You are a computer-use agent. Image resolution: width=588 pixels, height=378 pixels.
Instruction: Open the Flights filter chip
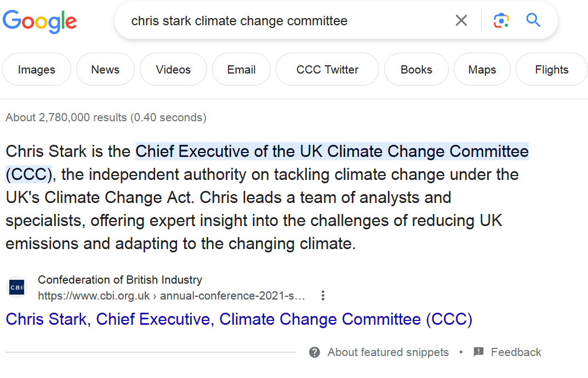[x=551, y=70]
